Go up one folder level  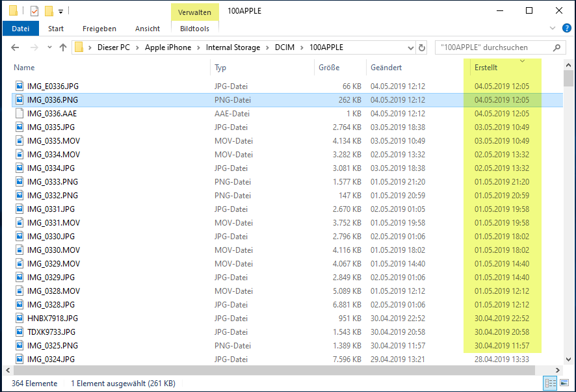(x=63, y=47)
